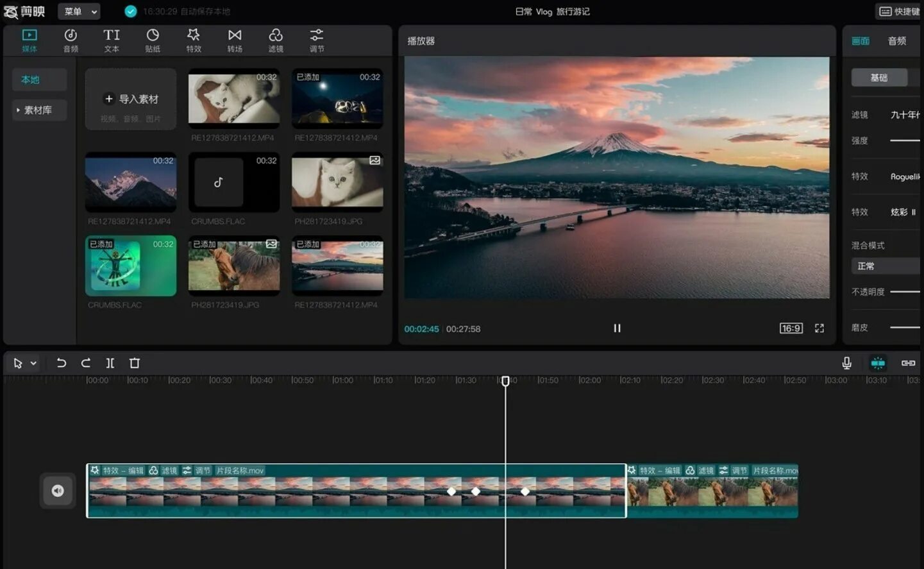
Task: Adjust the 强度 intensity slider
Action: [x=905, y=140]
